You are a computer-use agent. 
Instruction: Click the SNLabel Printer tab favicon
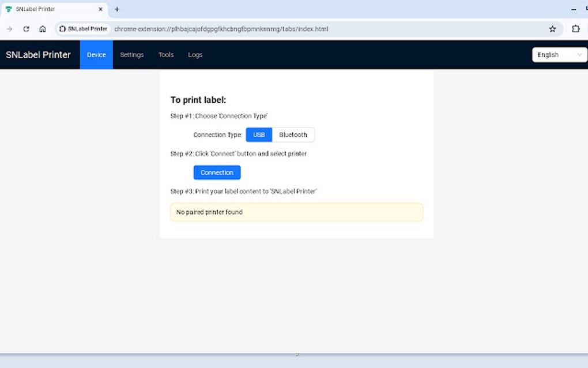(9, 9)
